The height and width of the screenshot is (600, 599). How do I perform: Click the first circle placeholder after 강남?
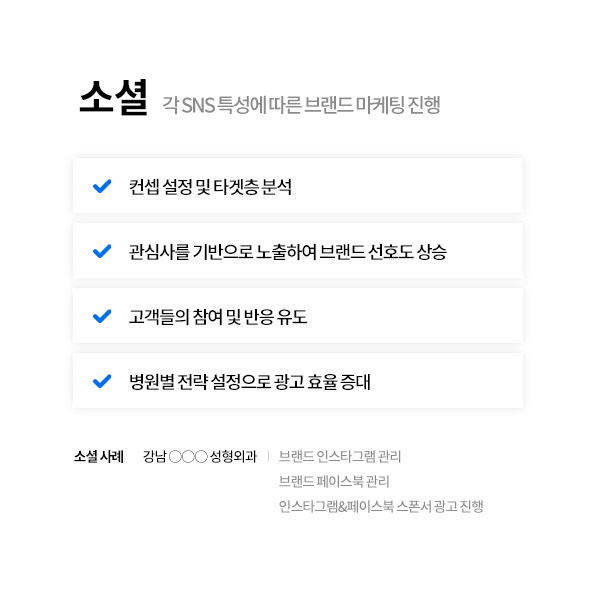175,457
